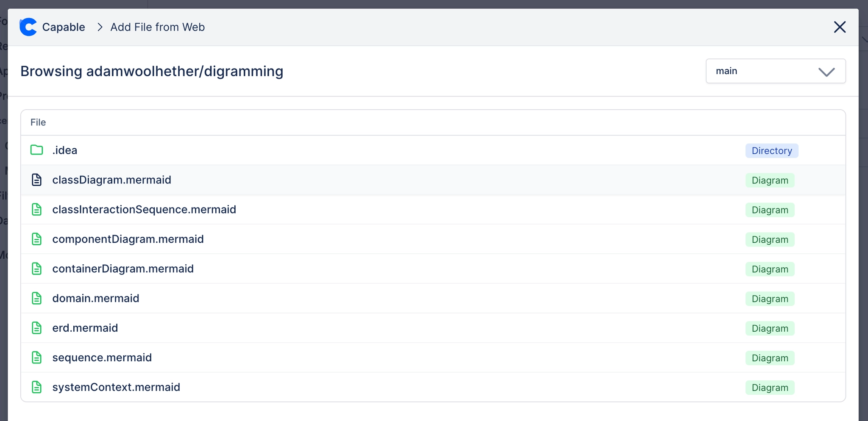
Task: Click the Diagram badge for classDiagram.mermaid
Action: 770,180
